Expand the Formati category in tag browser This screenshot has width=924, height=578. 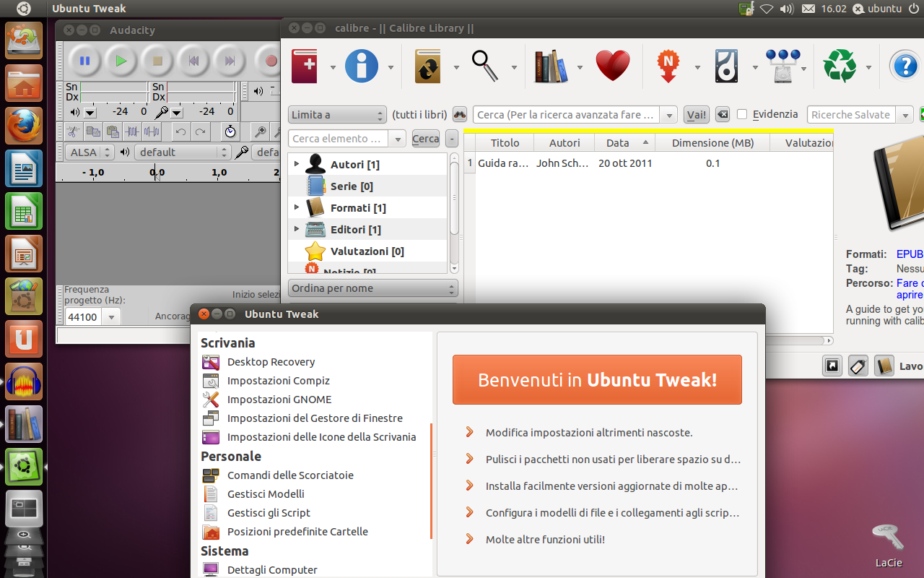[296, 207]
